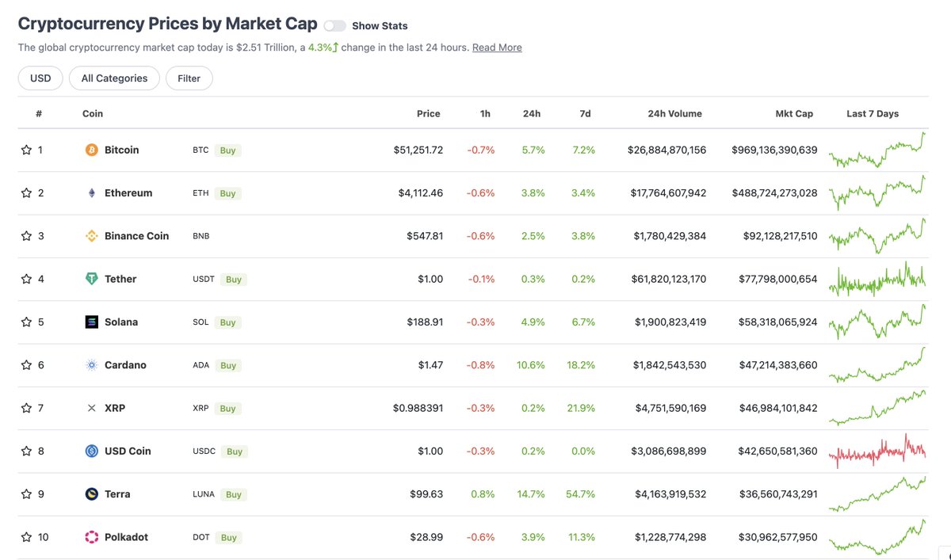
Task: Click Buy next to Cardano ADA
Action: point(228,365)
